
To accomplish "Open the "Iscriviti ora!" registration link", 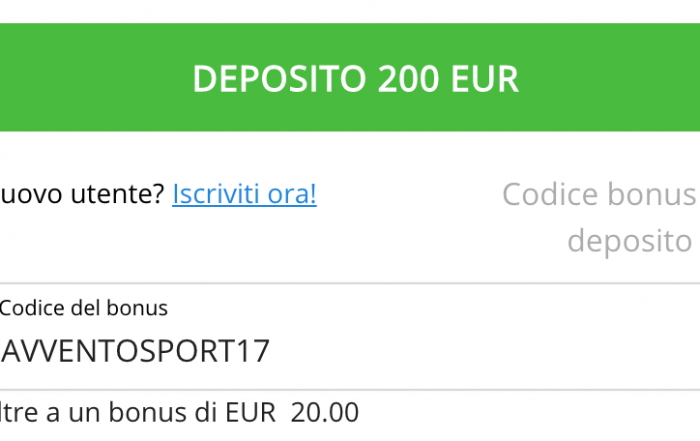I will (x=244, y=194).
